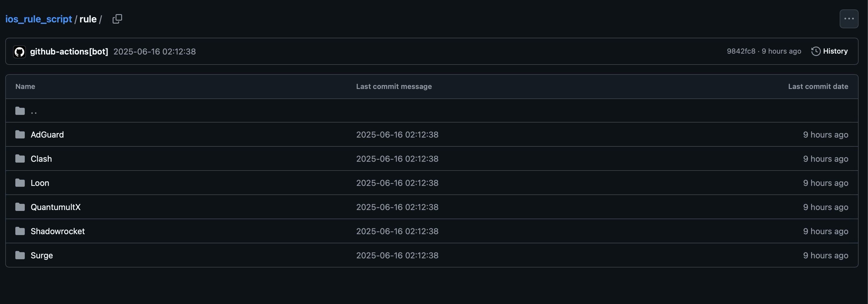Viewport: 868px width, 304px height.
Task: Open the ios_rule_script breadcrumb link
Action: point(38,19)
